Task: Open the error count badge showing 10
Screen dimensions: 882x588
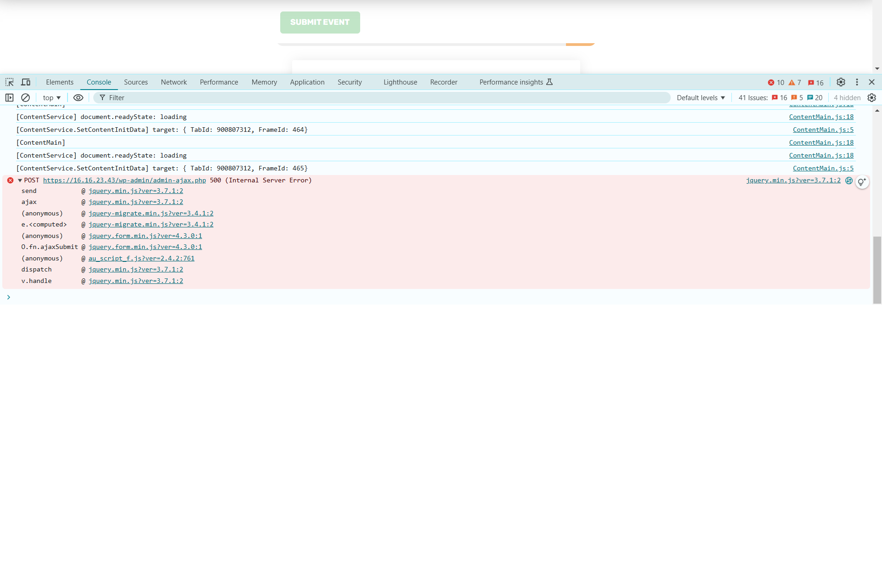Action: [776, 83]
